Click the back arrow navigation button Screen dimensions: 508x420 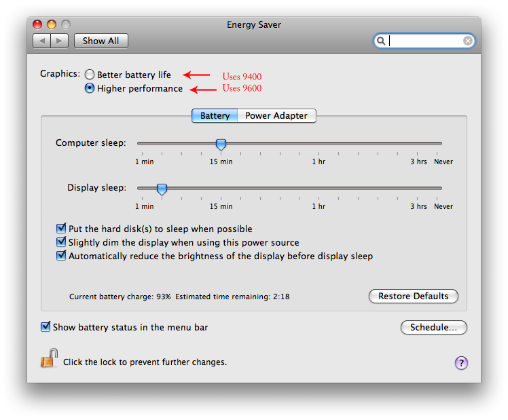pyautogui.click(x=42, y=41)
